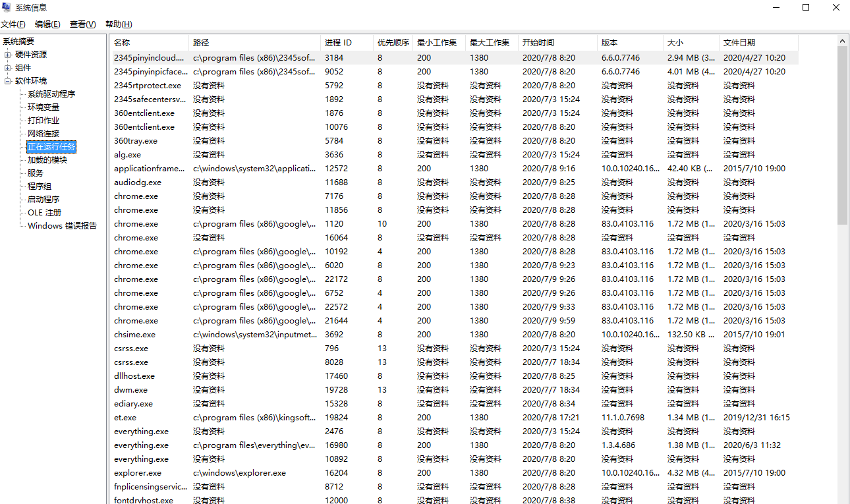This screenshot has height=504, width=850.
Task: Click chrome.exe row with process ID 1120
Action: [x=454, y=223]
